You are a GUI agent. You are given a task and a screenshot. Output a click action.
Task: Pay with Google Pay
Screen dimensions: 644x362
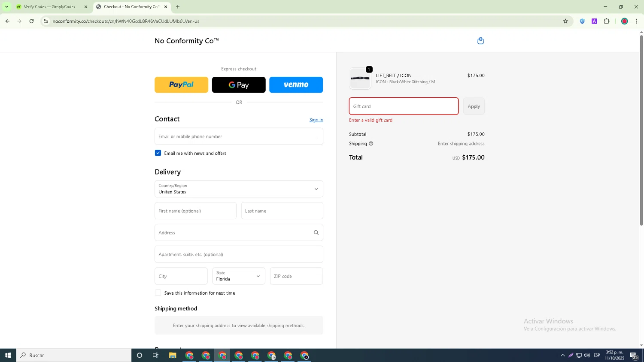click(x=239, y=85)
